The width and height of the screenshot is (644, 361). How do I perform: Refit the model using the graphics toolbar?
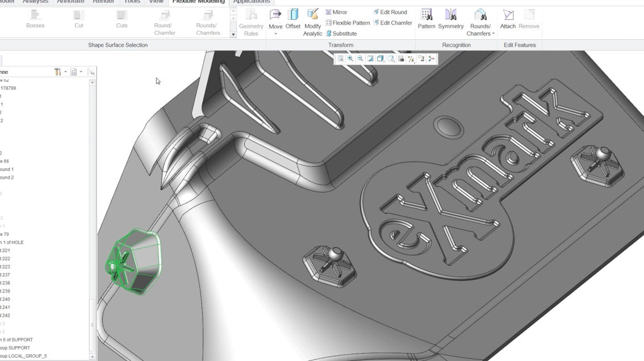341,58
